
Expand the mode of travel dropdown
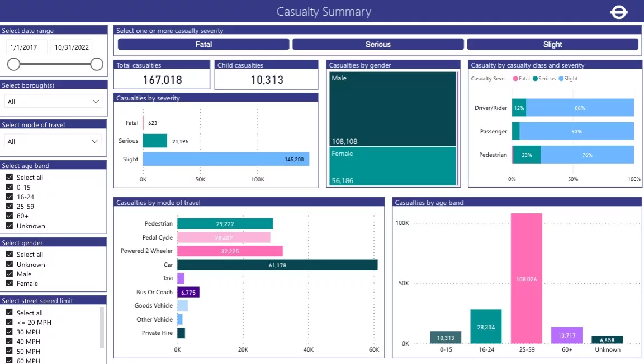click(x=54, y=141)
